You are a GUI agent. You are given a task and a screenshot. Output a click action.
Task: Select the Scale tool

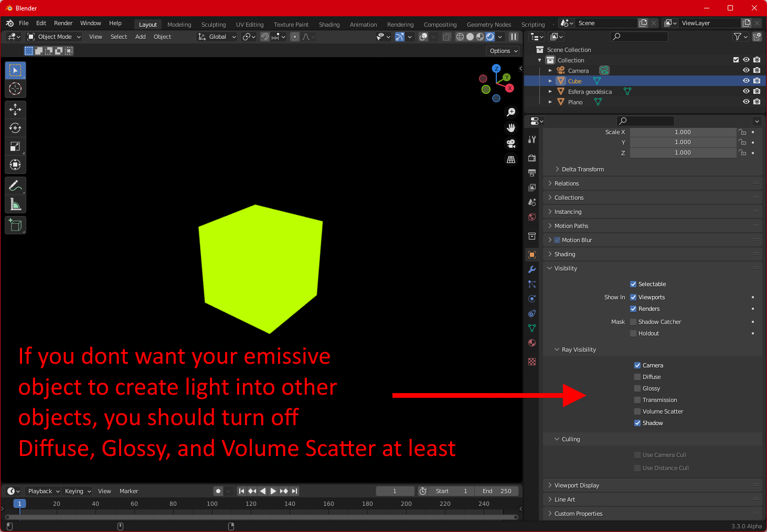[15, 146]
